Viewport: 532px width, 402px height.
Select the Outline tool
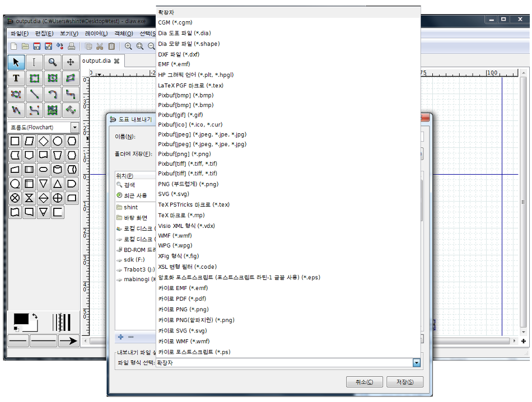pos(71,110)
